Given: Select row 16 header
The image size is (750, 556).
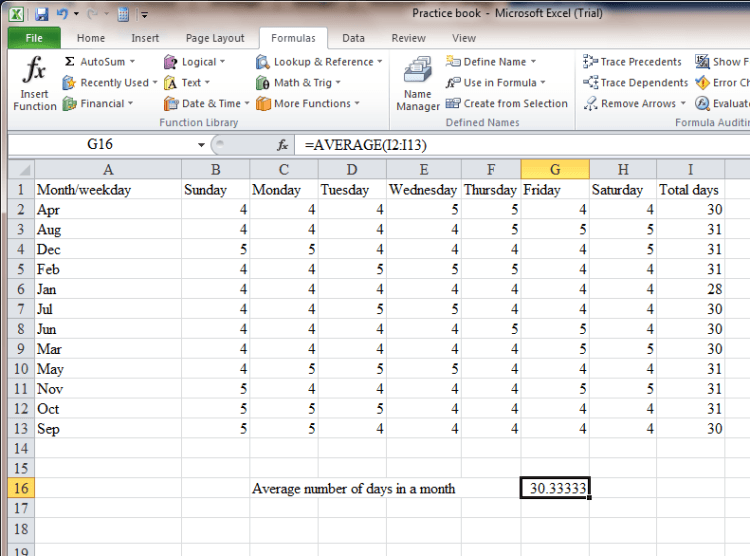Looking at the screenshot, I should click(x=21, y=488).
